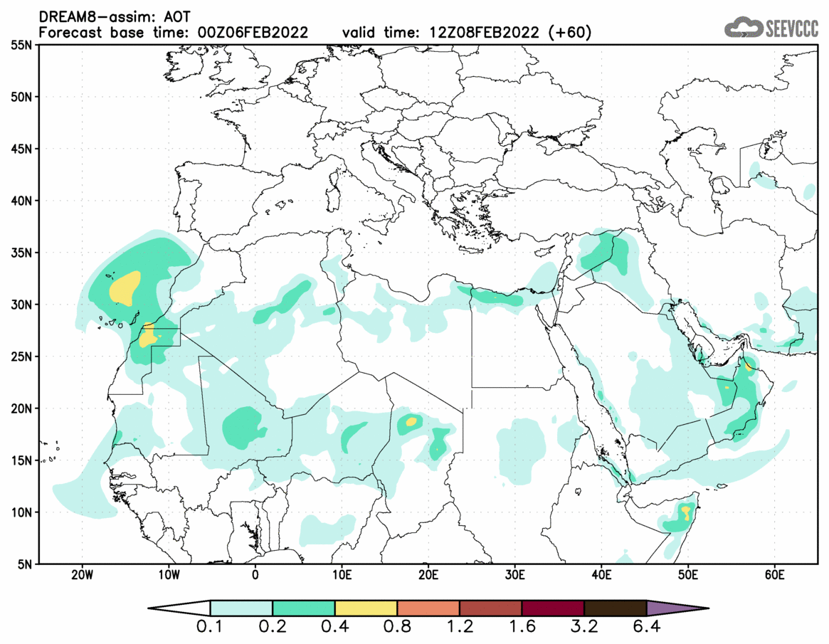The width and height of the screenshot is (829, 644).
Task: Click the '40N' latitude label
Action: pos(21,201)
